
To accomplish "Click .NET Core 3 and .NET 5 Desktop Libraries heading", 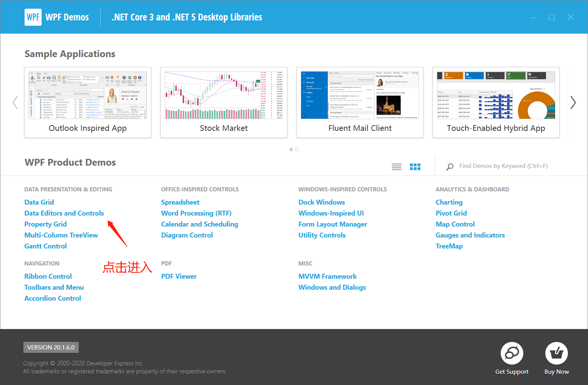I will tap(187, 17).
